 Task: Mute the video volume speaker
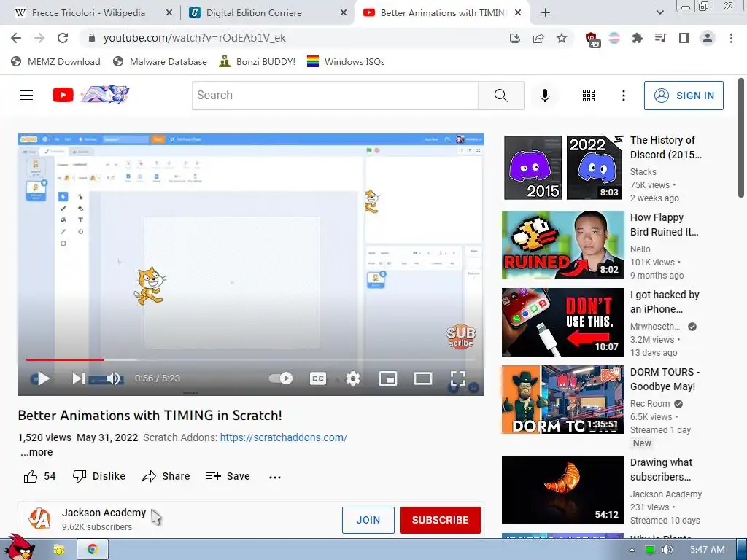113,378
